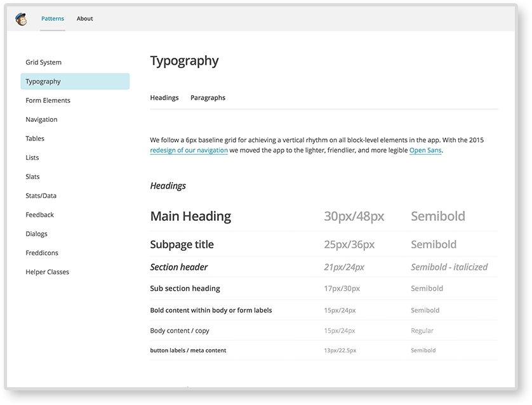
Task: Click the Freddie mascot logo
Action: [x=23, y=18]
